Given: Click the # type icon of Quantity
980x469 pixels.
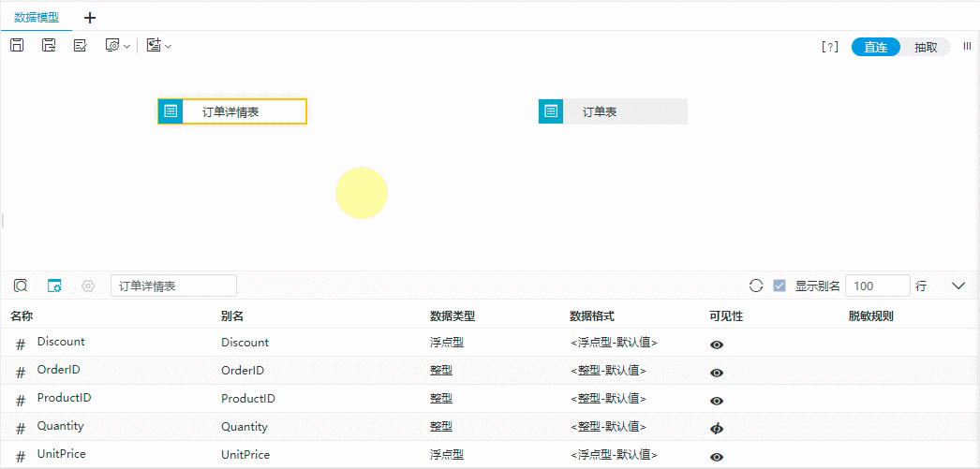Looking at the screenshot, I should click(x=20, y=429).
